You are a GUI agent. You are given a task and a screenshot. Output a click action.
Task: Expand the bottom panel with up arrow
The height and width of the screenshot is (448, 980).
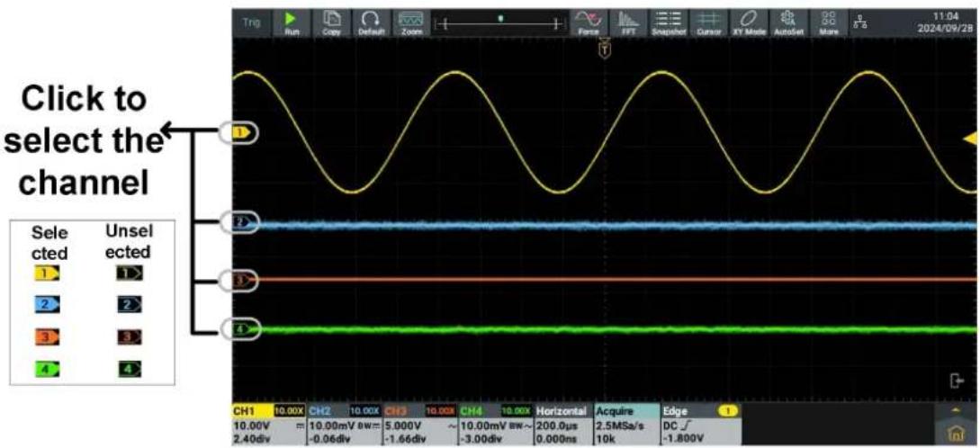[956, 410]
